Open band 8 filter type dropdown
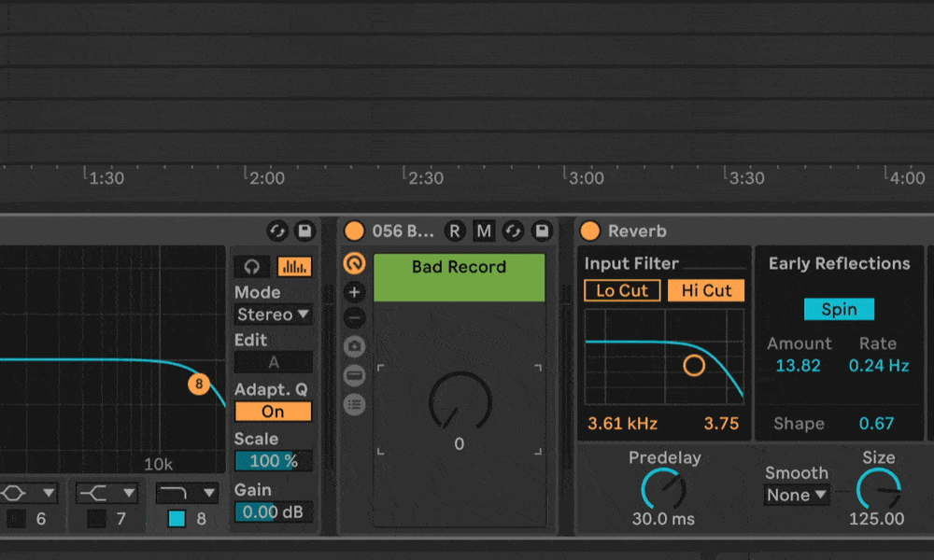This screenshot has height=560, width=934. pyautogui.click(x=187, y=492)
